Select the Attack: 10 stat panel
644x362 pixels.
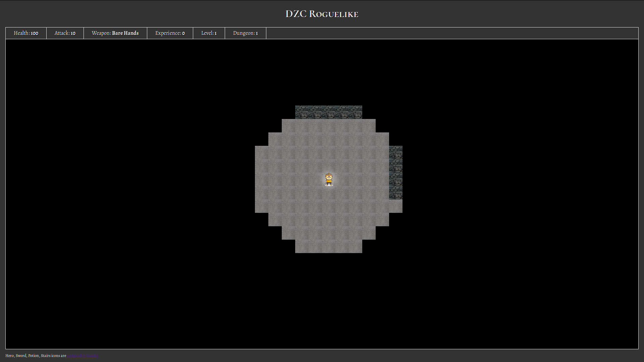(x=65, y=33)
